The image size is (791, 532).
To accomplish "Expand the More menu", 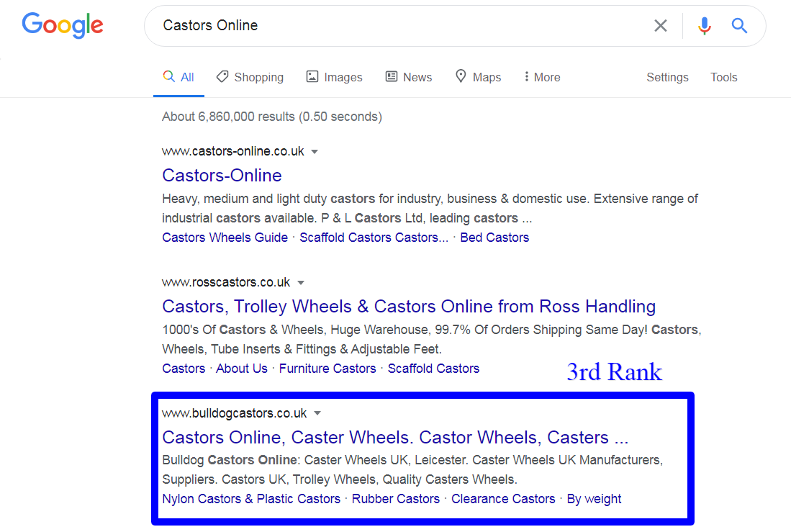I will (x=542, y=77).
